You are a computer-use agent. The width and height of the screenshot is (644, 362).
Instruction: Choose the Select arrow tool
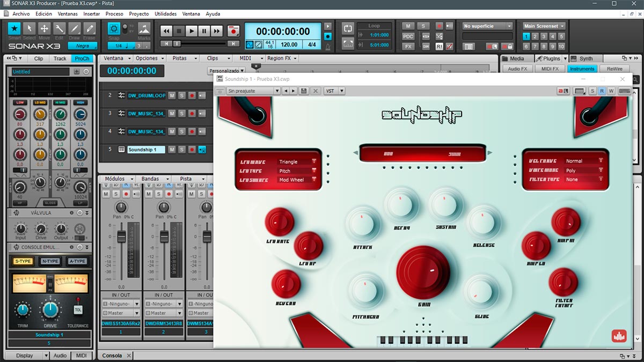pyautogui.click(x=30, y=28)
